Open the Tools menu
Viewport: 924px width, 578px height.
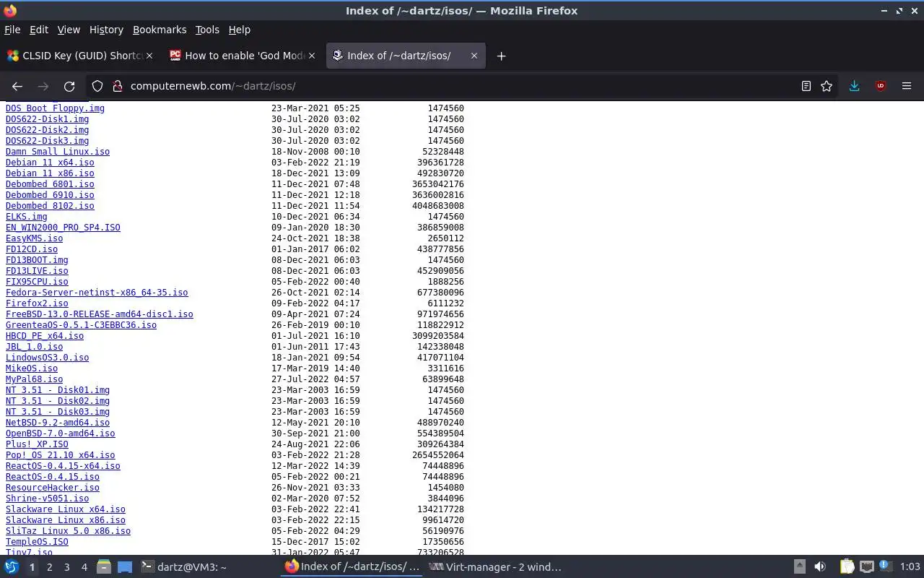click(x=207, y=30)
